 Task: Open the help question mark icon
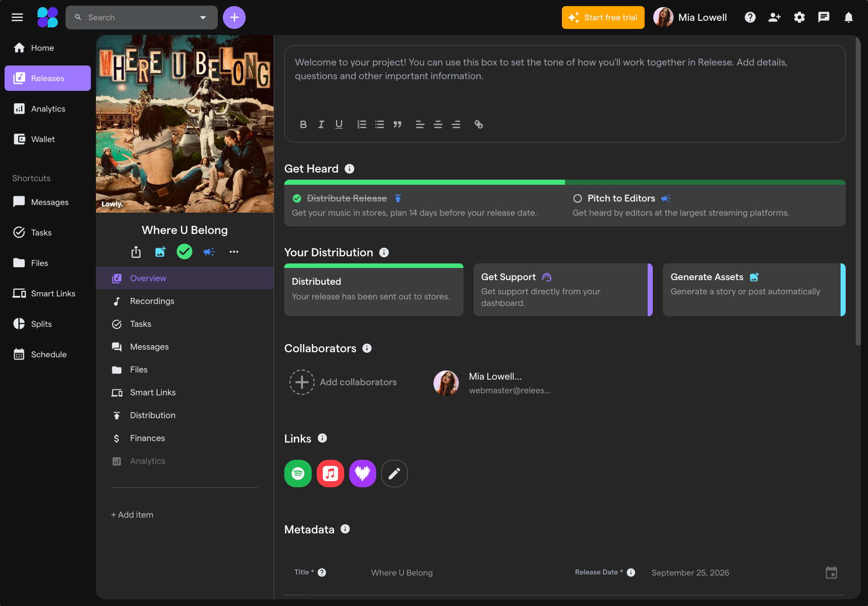(x=750, y=17)
